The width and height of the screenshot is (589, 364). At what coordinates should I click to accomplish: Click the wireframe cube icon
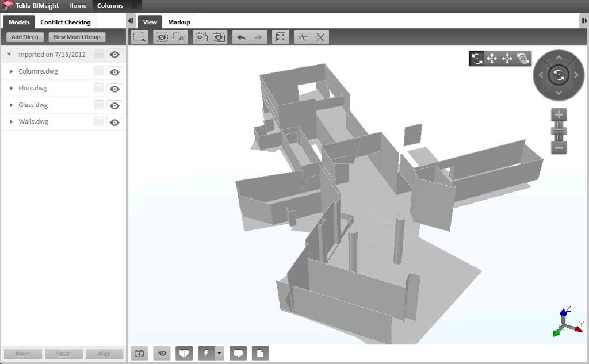[x=139, y=353]
